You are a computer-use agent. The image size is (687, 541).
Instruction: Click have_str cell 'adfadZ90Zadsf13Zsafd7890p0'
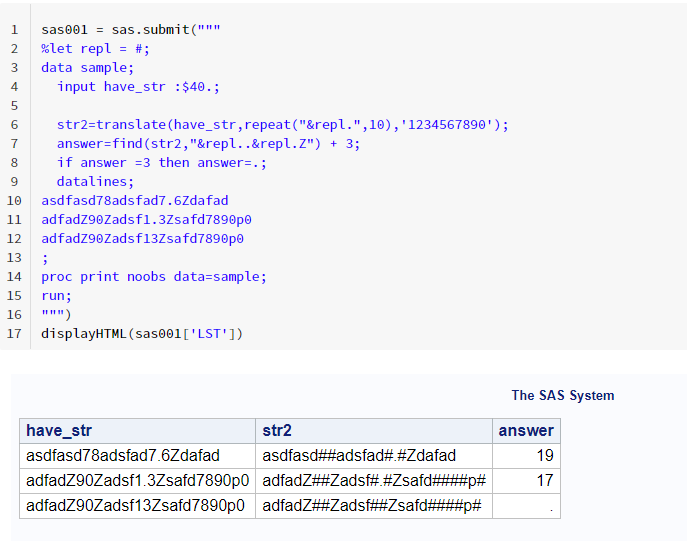pos(136,506)
